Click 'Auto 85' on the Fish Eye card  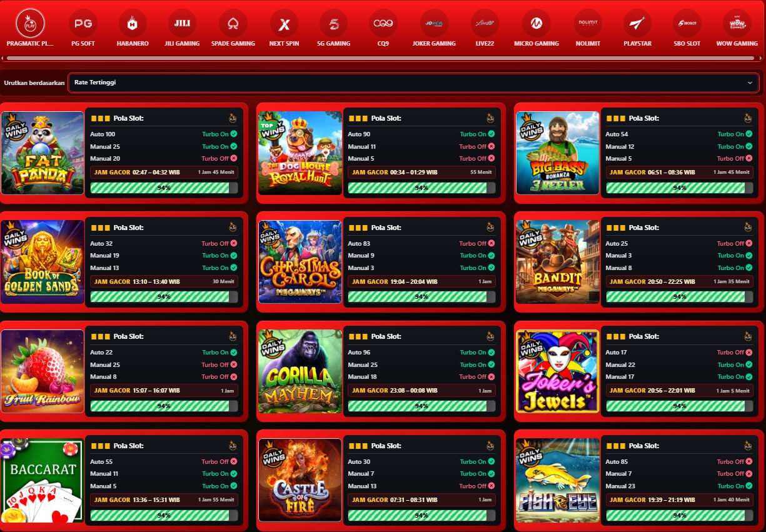pyautogui.click(x=617, y=461)
